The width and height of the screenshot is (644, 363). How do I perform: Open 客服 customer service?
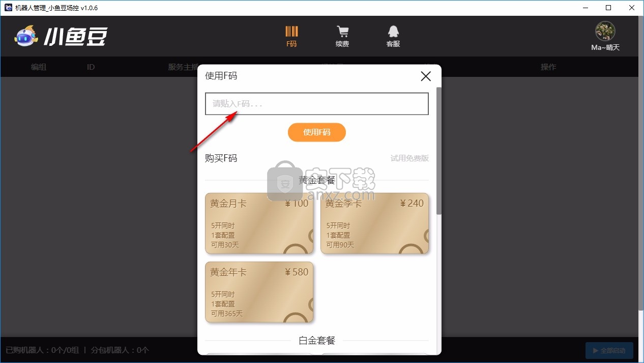point(393,36)
